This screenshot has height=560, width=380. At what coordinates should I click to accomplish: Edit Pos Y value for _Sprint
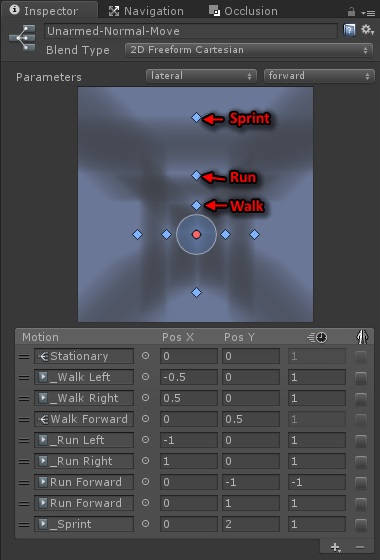[x=251, y=524]
